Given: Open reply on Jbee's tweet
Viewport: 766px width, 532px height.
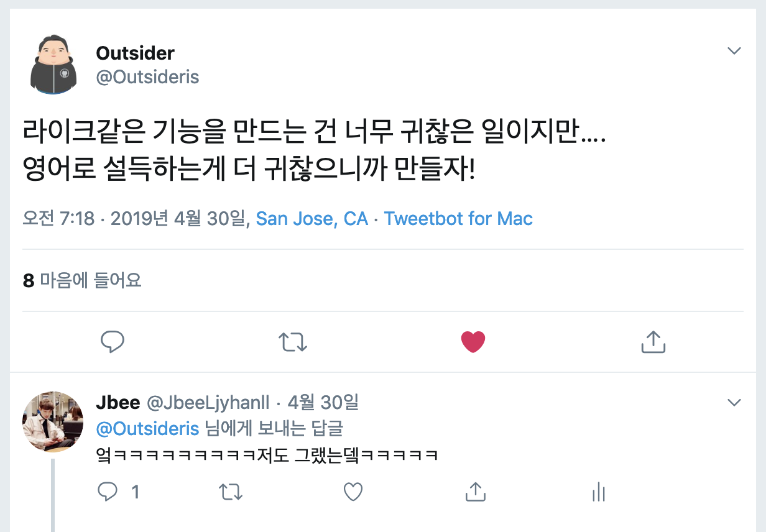Looking at the screenshot, I should [108, 492].
